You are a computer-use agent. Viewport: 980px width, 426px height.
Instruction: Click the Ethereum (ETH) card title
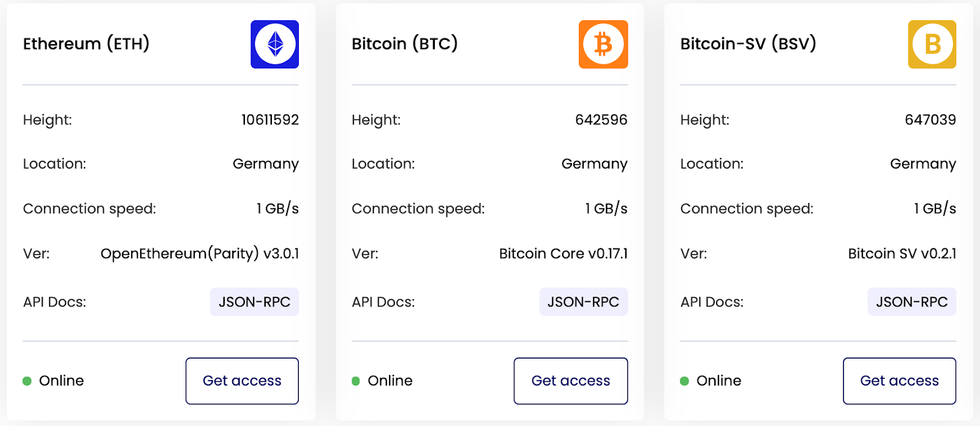point(86,44)
